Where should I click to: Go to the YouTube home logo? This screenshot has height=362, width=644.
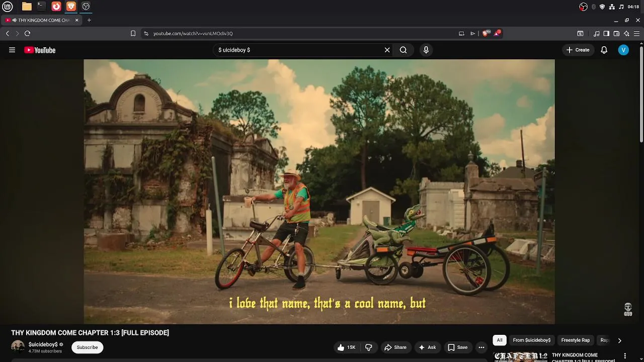point(40,50)
